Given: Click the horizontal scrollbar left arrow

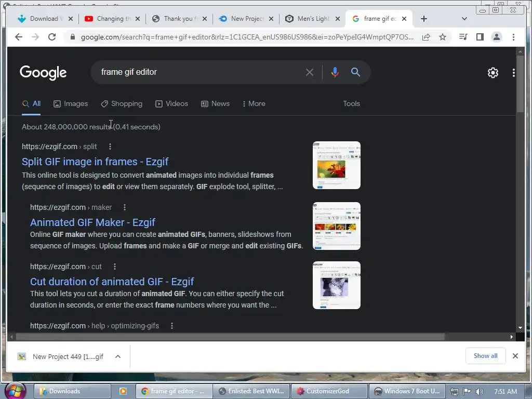Looking at the screenshot, I should point(12,337).
